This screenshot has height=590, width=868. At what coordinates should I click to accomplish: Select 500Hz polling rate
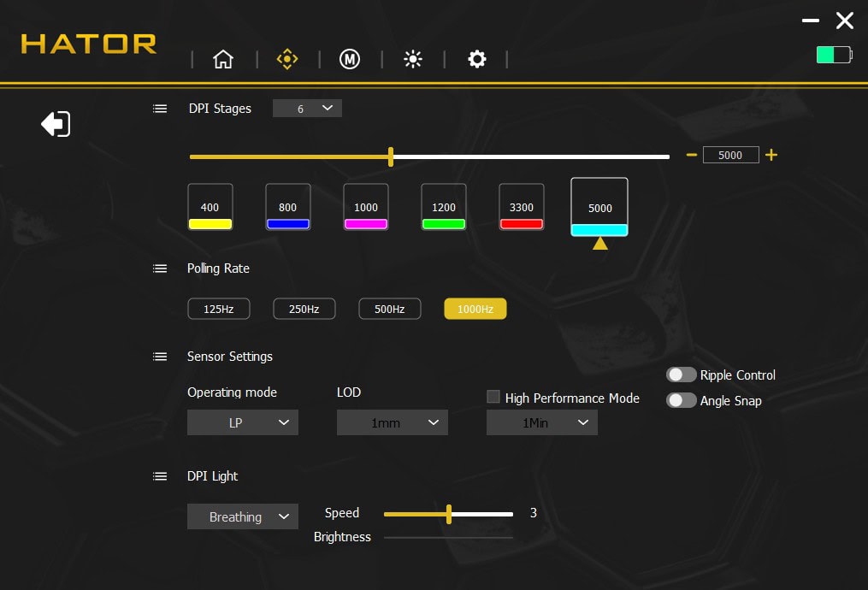click(390, 309)
